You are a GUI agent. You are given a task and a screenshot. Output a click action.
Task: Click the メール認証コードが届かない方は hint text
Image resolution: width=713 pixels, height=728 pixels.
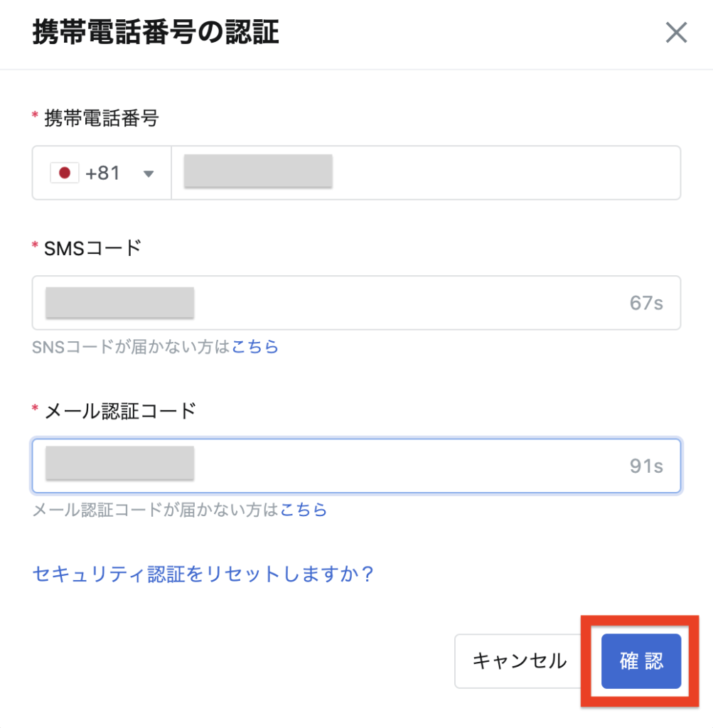(156, 509)
